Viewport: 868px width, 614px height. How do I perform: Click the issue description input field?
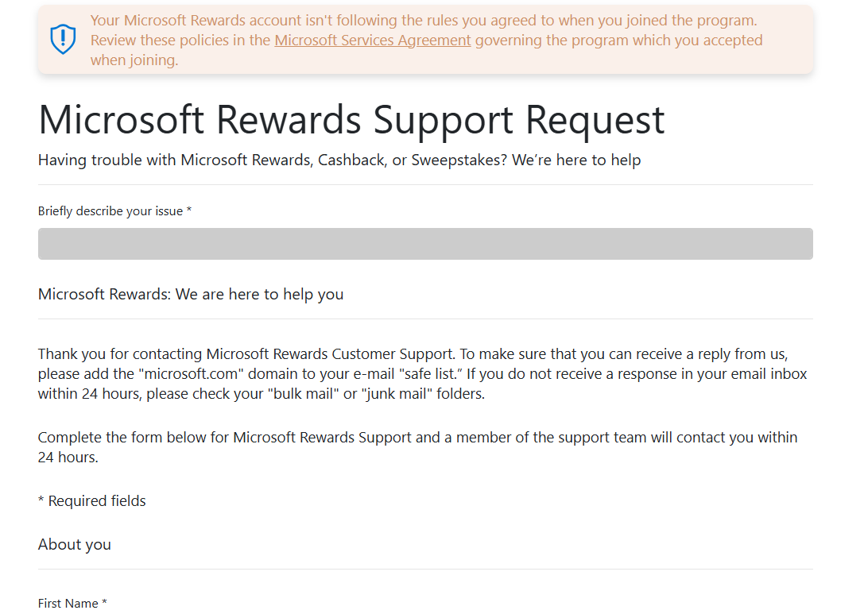(425, 244)
